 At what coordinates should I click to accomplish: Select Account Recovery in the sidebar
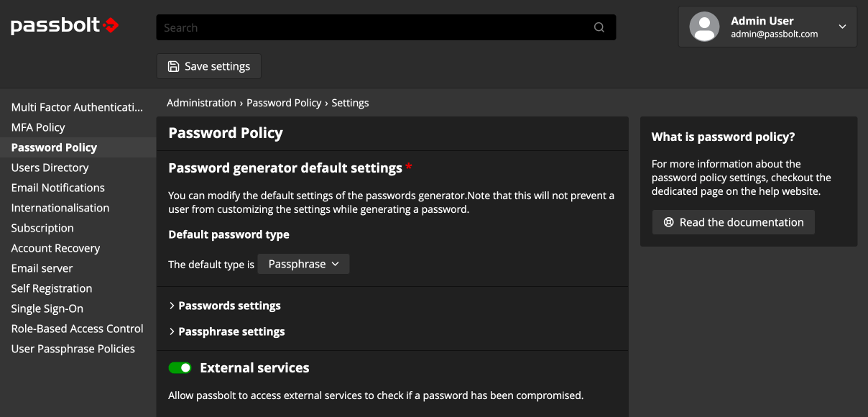(x=55, y=248)
